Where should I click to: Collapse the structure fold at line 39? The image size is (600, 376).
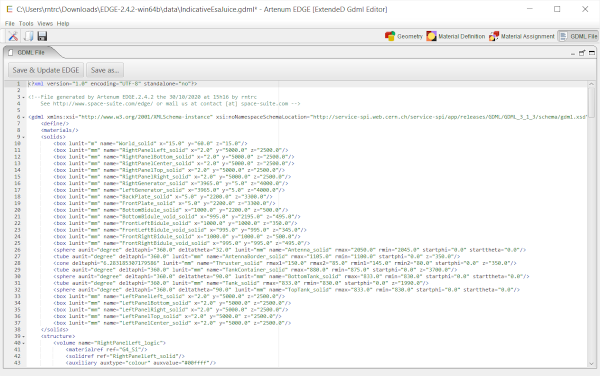[x=24, y=336]
